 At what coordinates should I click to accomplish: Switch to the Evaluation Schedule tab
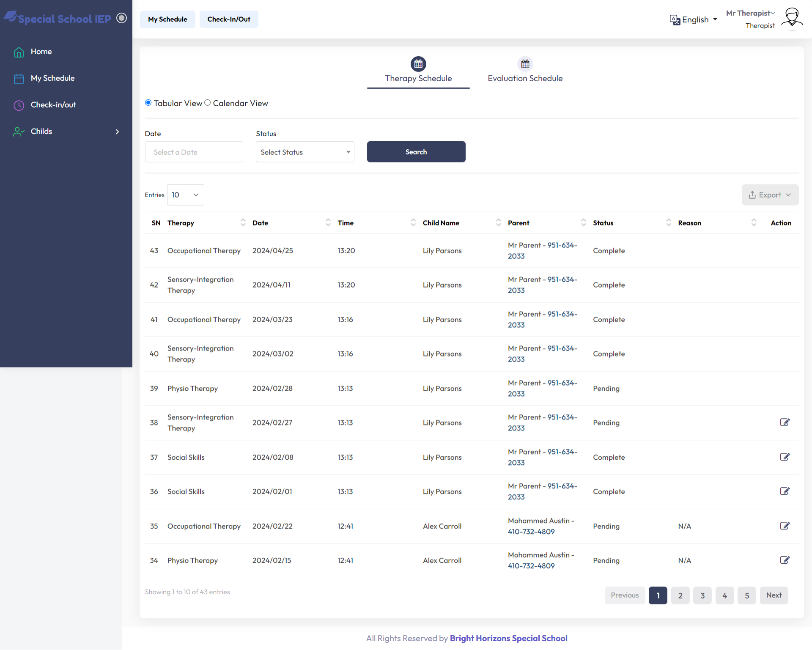coord(525,78)
